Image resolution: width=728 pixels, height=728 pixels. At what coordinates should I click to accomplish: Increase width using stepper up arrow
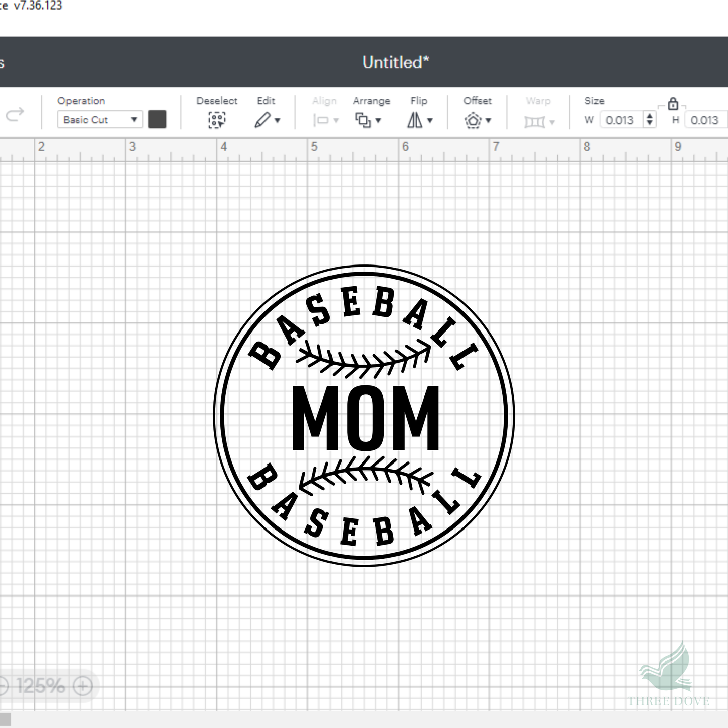[650, 116]
